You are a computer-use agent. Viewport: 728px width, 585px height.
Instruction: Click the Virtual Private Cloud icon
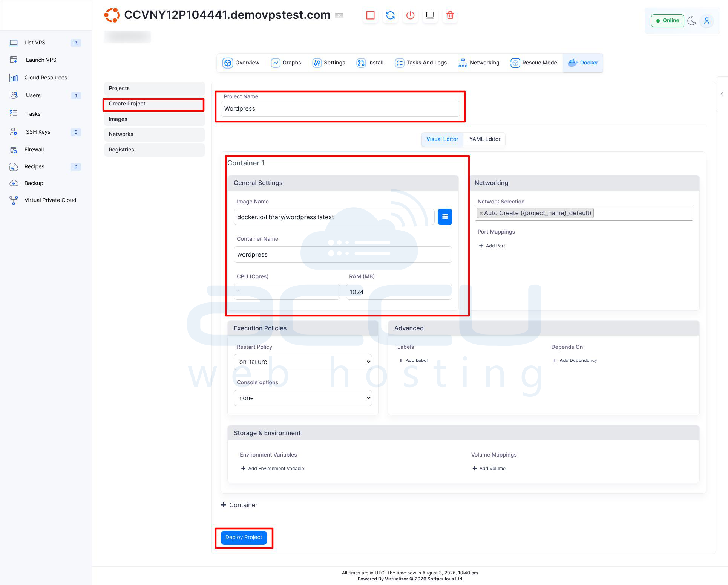[14, 200]
